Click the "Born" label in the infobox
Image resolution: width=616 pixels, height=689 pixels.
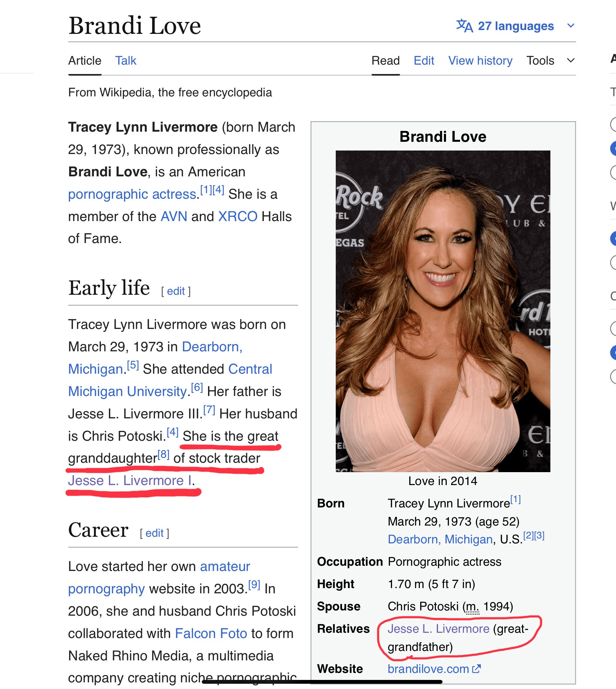coord(331,504)
